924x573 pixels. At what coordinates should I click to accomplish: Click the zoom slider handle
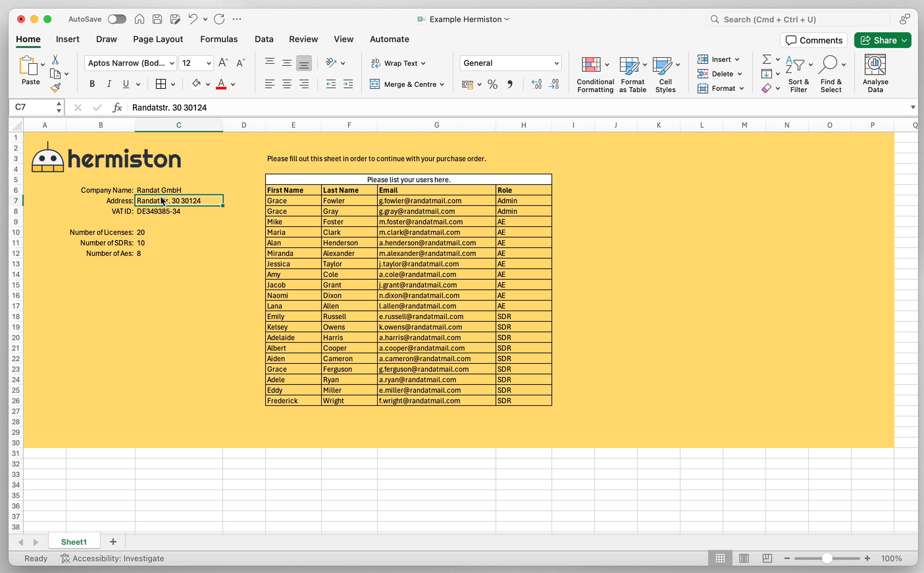pos(827,559)
